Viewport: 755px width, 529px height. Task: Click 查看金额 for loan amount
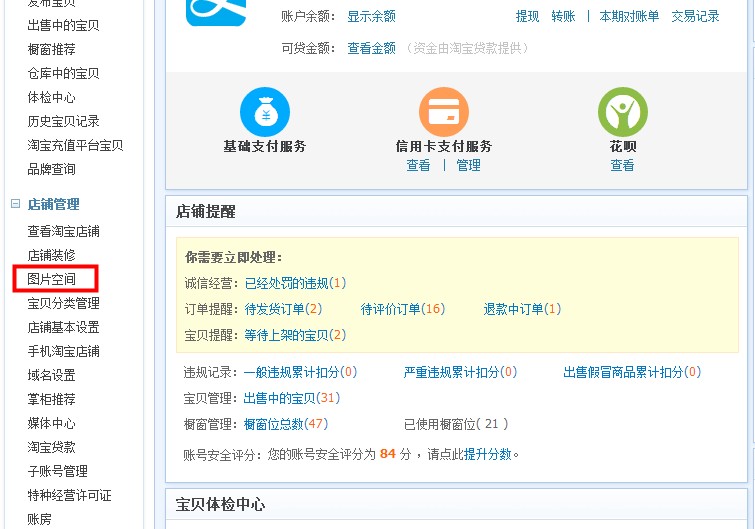[372, 48]
